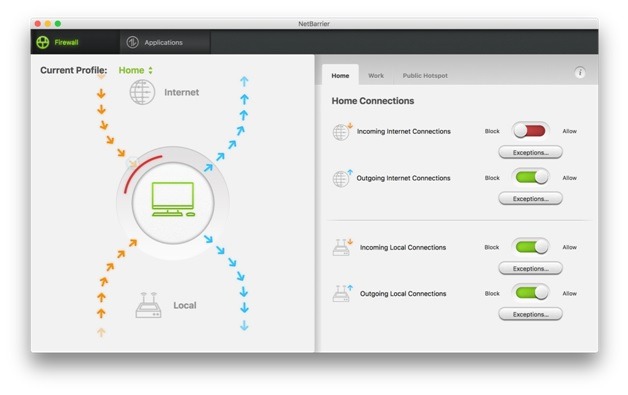Open Exceptions for Outgoing Local Connections
The image size is (628, 395).
tap(530, 314)
